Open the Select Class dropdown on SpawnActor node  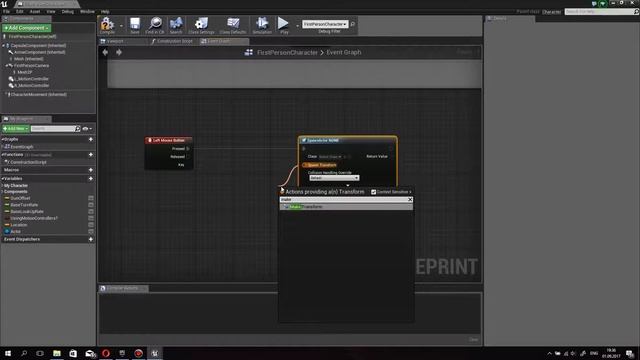330,157
